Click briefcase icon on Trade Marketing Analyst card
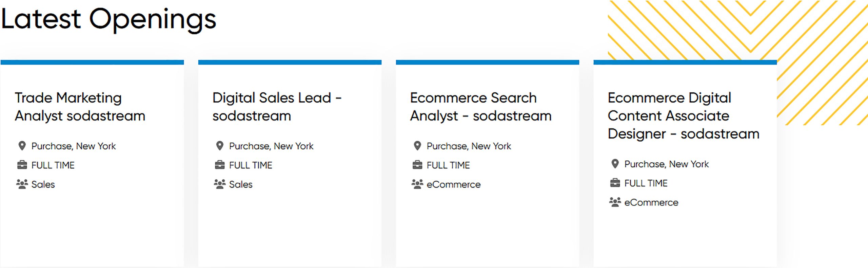The image size is (868, 268). [22, 165]
